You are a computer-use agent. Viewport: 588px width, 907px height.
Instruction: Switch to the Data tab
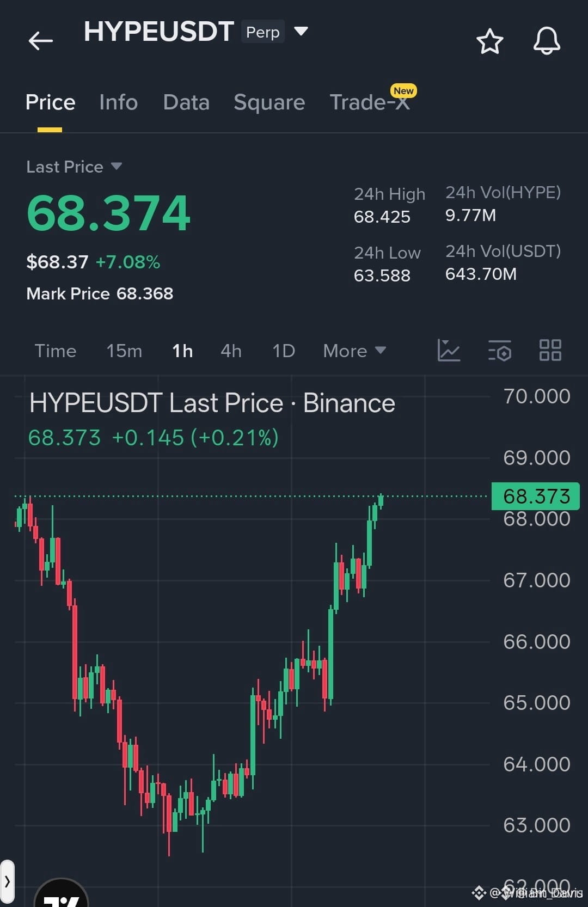[186, 102]
